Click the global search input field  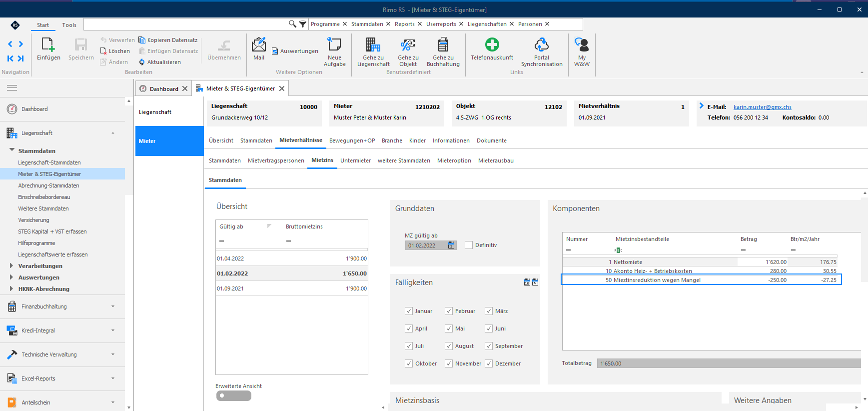point(186,24)
